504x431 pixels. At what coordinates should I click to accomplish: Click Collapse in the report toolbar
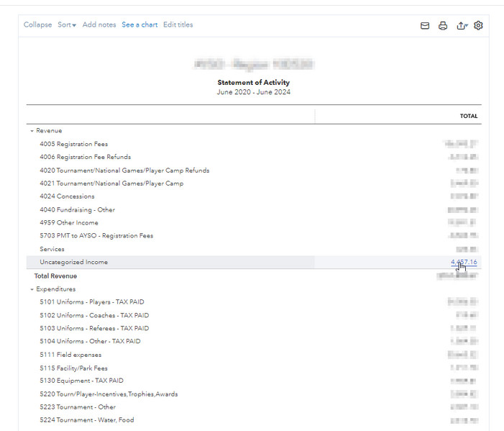point(37,25)
